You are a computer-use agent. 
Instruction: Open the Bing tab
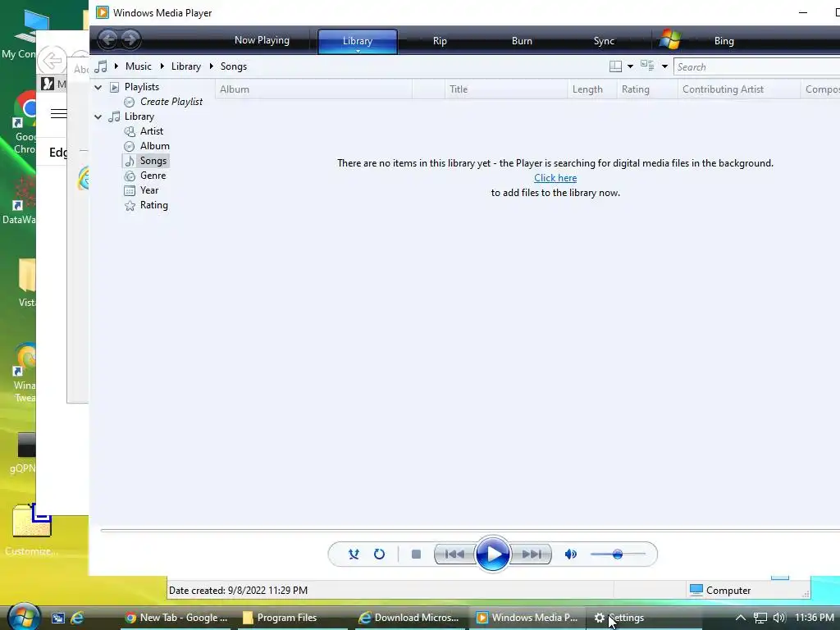coord(724,41)
